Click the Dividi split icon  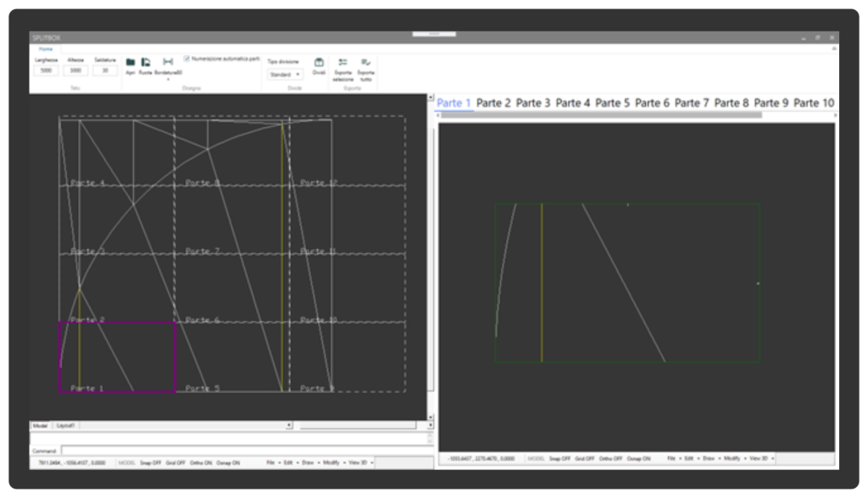point(319,63)
